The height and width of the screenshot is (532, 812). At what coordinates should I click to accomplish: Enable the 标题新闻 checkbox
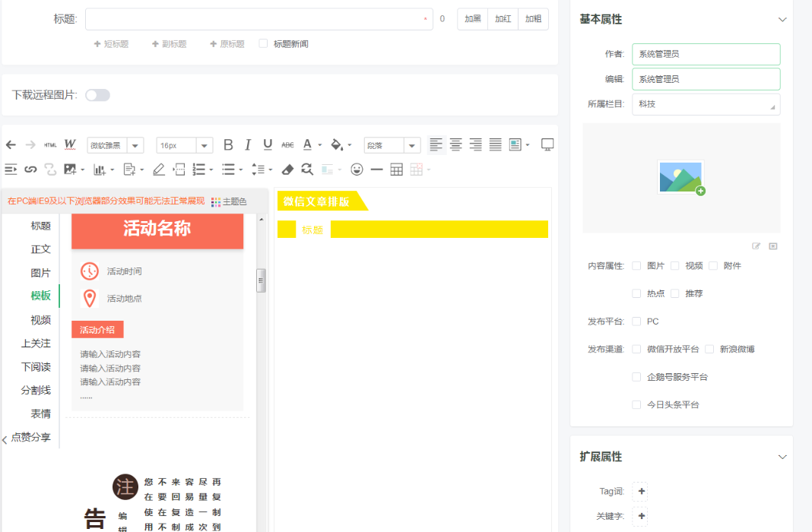pyautogui.click(x=262, y=43)
